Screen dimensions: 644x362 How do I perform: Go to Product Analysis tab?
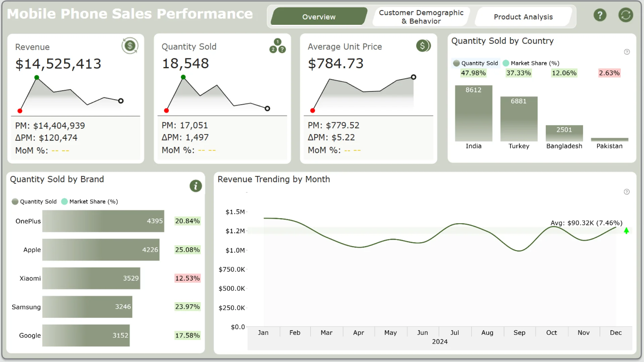click(x=523, y=17)
